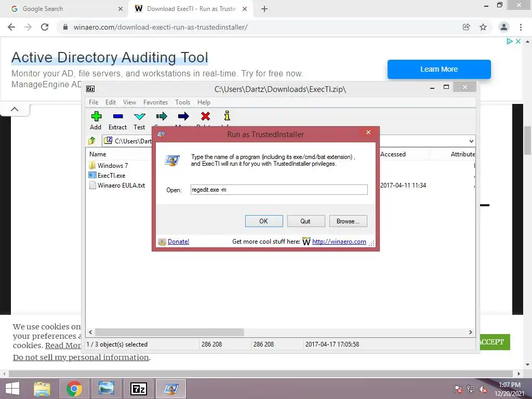This screenshot has width=532, height=399.
Task: Click the 7-Zip horizontal scrollbar thumb
Action: tap(169, 332)
